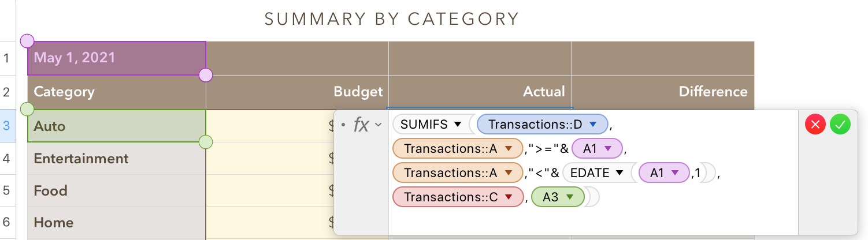The width and height of the screenshot is (868, 240).
Task: Open the A3 reference dropdown arrow
Action: 570,197
